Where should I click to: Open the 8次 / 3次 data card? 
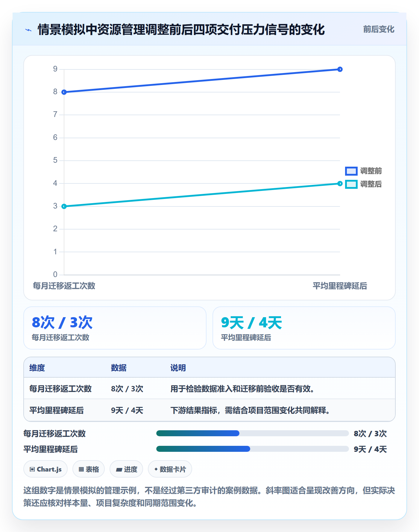[115, 328]
